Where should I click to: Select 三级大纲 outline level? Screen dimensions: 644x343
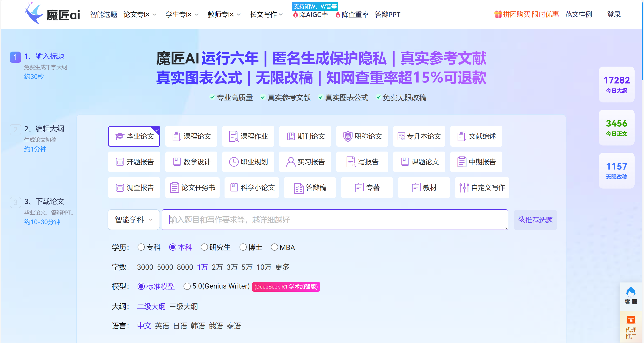tap(184, 306)
